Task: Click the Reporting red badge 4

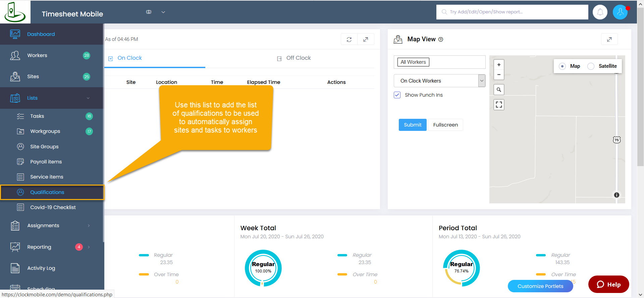Action: pos(79,247)
